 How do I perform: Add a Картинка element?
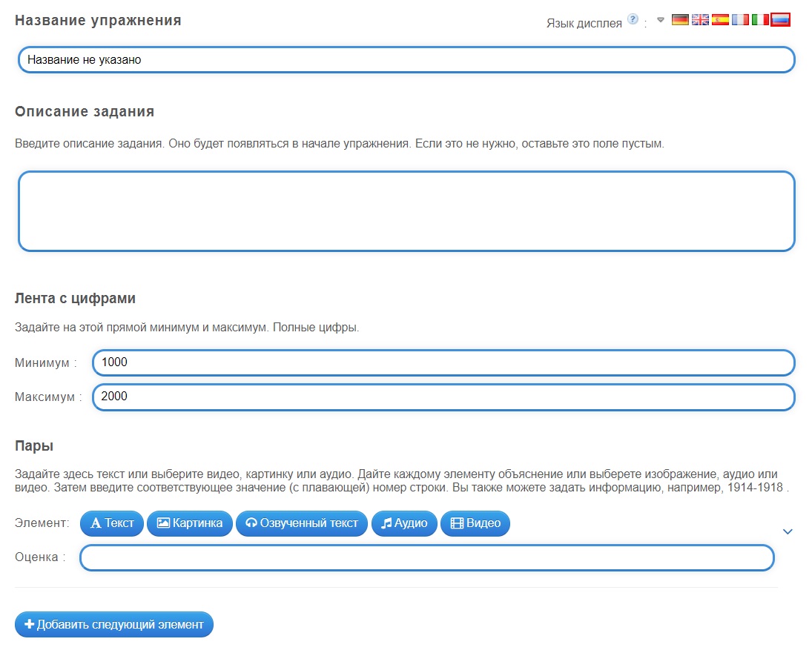point(190,523)
